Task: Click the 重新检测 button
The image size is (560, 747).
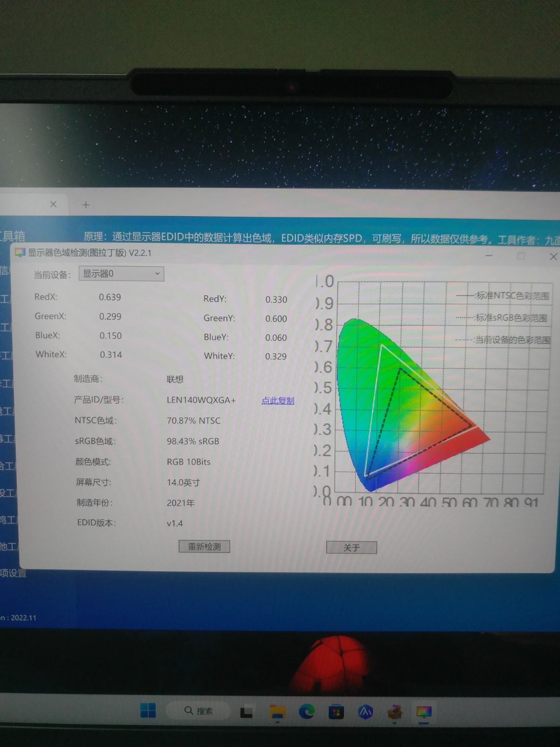Action: [x=204, y=546]
